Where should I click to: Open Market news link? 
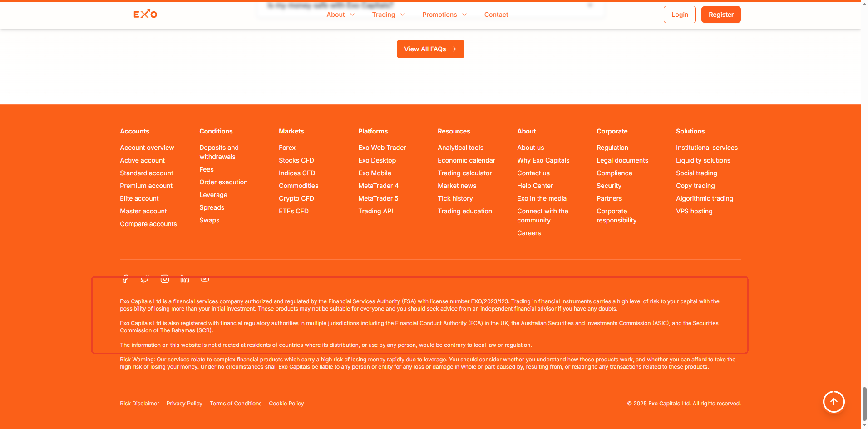click(457, 186)
